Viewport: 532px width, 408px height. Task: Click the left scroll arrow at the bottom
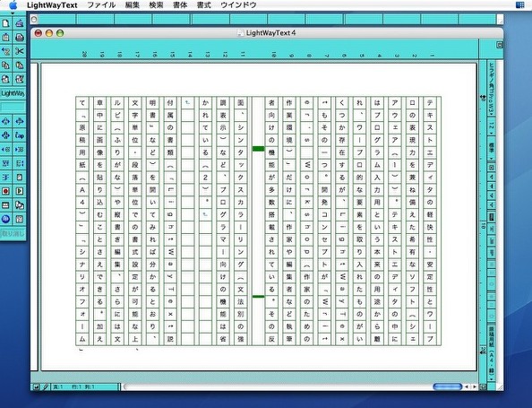point(467,386)
